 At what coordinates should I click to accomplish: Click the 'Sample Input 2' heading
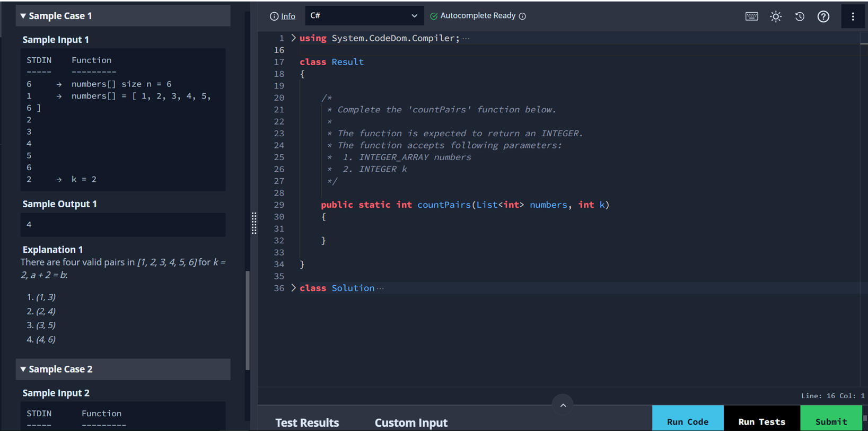(56, 393)
